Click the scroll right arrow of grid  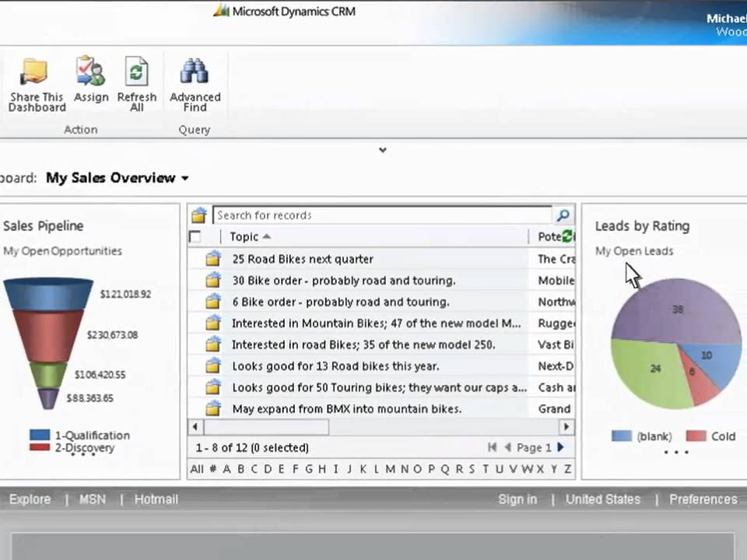(x=566, y=427)
